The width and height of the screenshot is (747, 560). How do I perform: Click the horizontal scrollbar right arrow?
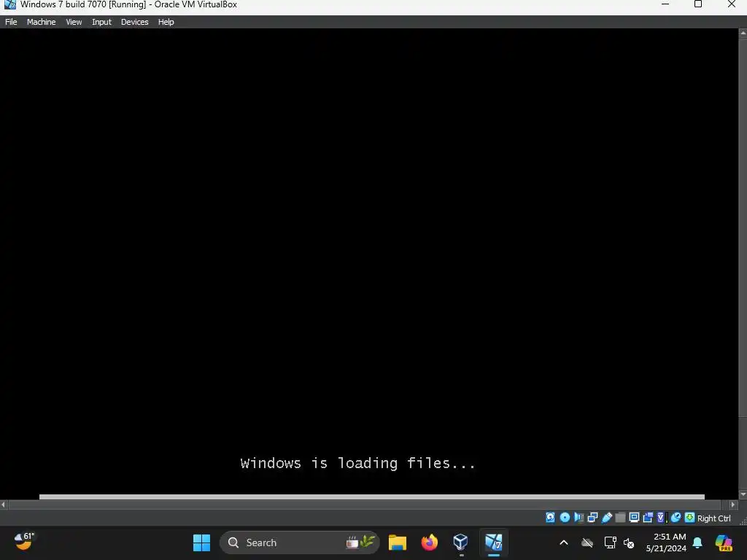coord(732,505)
